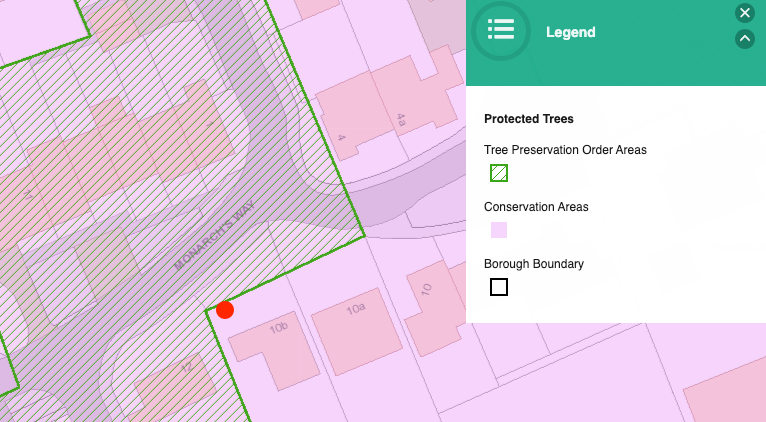Click the building labelled 4
The width and height of the screenshot is (766, 422).
coord(347,125)
